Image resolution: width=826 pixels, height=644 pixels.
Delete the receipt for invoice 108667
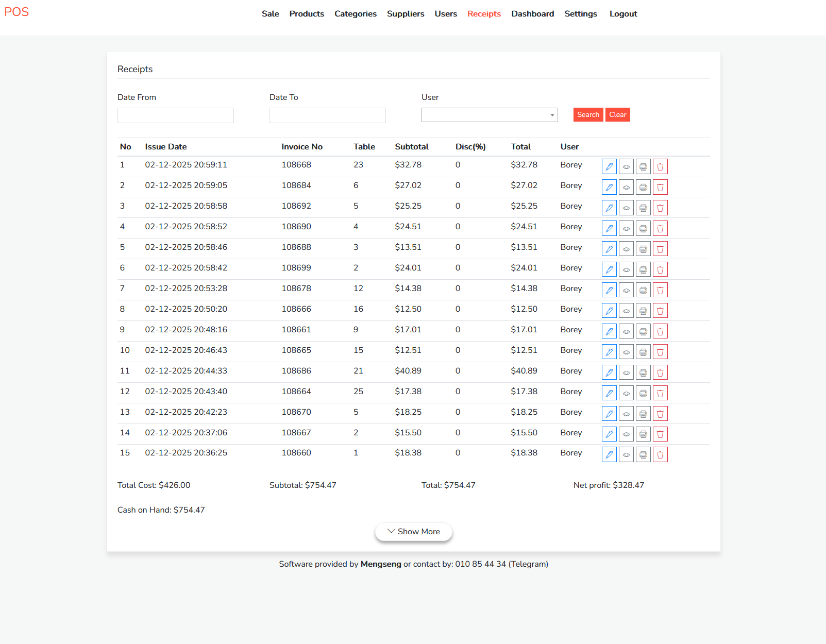pyautogui.click(x=660, y=434)
